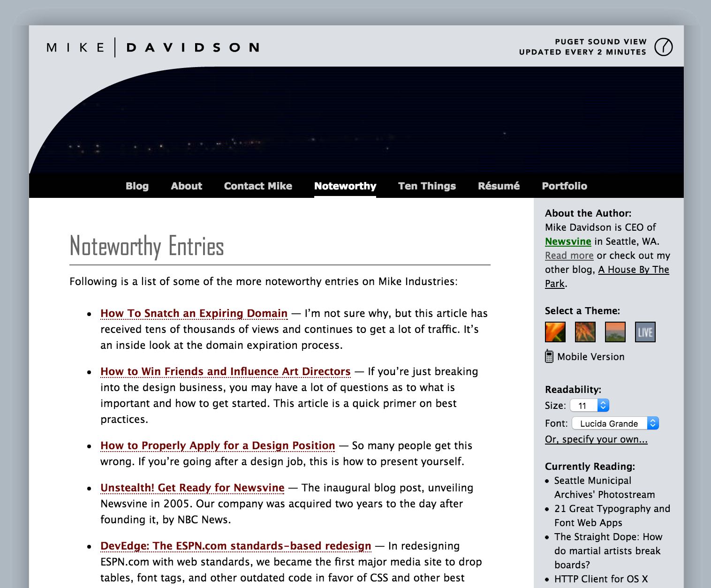Navigate to Contact Mike
The image size is (711, 588).
(258, 186)
